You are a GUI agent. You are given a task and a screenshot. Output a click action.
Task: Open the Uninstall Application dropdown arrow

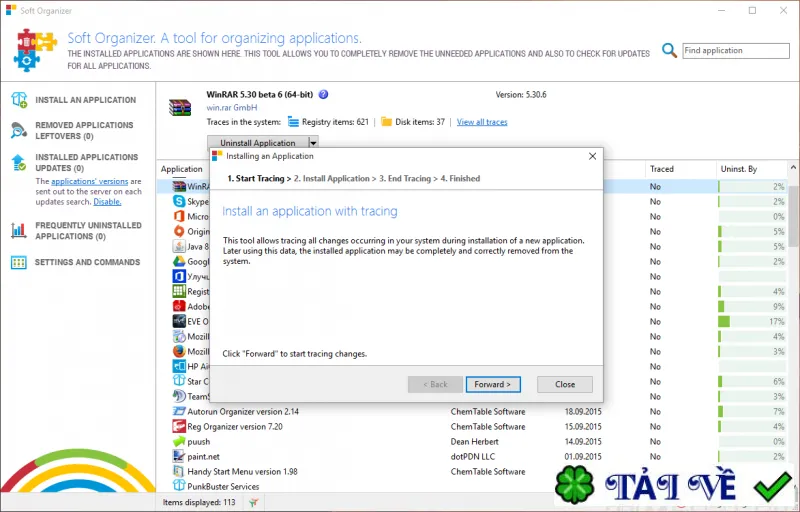(x=314, y=142)
